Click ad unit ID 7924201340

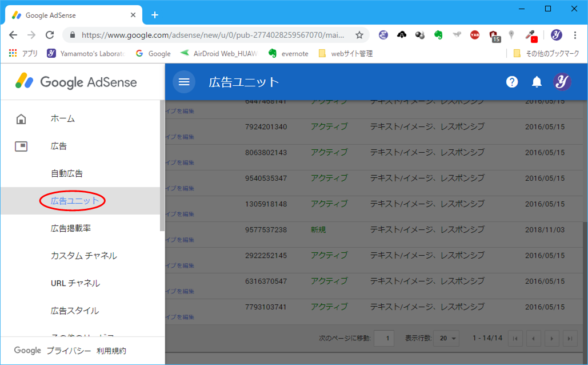click(x=266, y=127)
